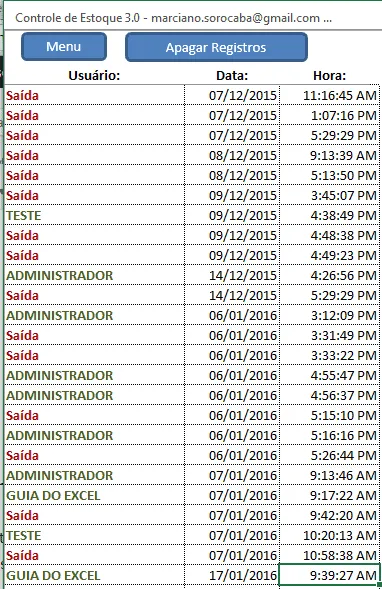Screen dimensions: 382x589
Task: Click the time cell 5:16:16 PM
Action: 329,435
